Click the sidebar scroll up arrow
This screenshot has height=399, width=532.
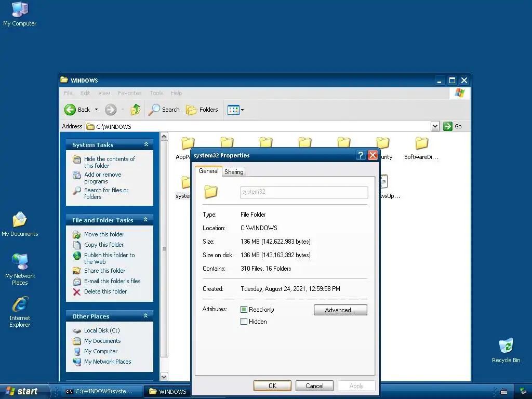coord(164,137)
